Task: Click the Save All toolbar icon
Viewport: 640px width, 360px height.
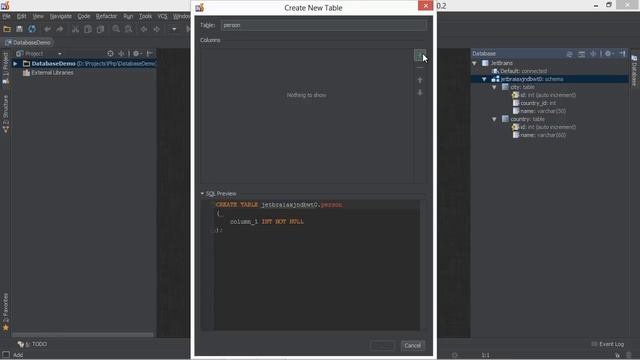Action: pyautogui.click(x=19, y=29)
